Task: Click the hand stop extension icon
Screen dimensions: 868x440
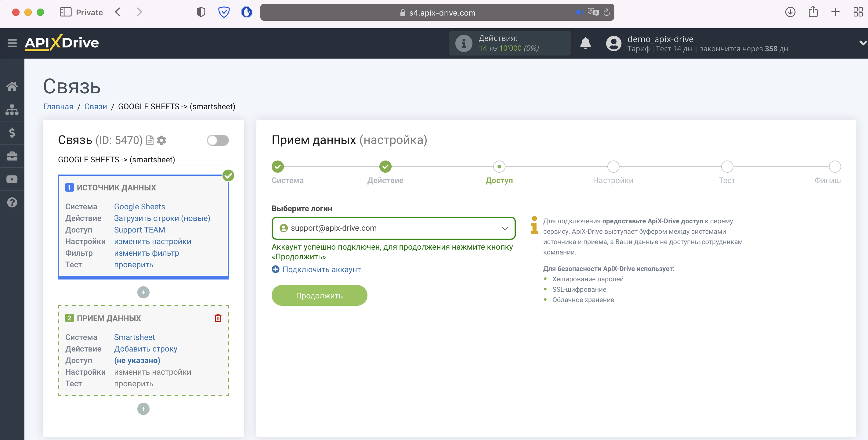Action: click(247, 12)
